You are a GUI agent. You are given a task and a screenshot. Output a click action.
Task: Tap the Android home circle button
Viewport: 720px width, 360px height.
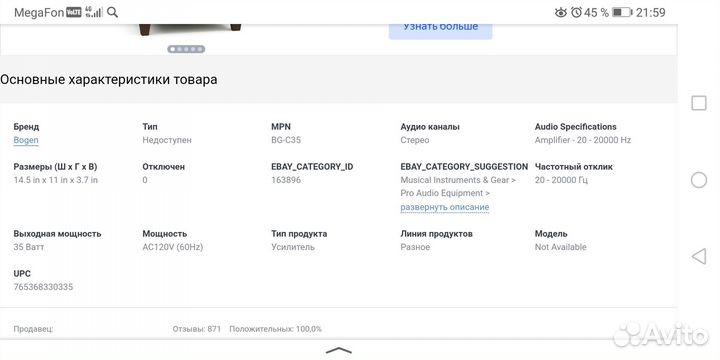[699, 180]
